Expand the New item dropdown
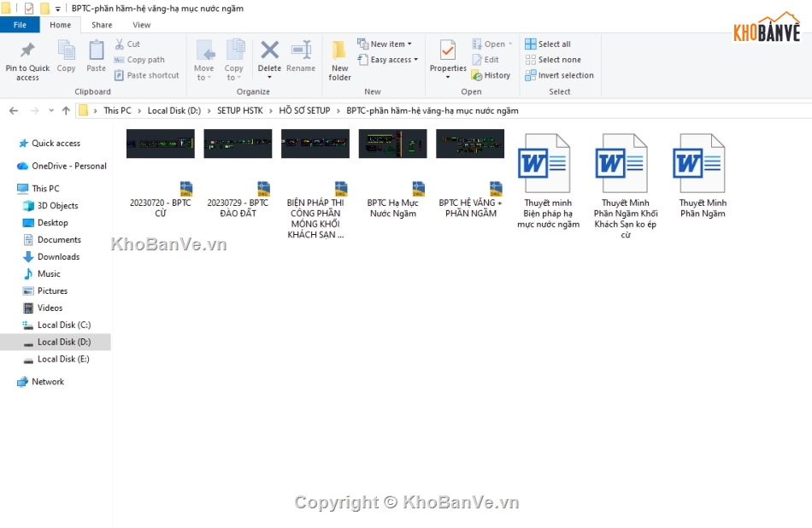 391,44
